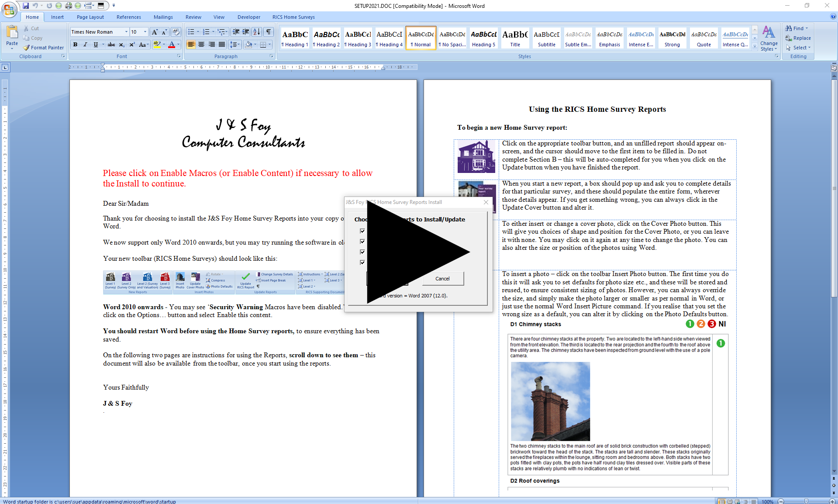Click the Change Styles button
The image size is (838, 504).
pyautogui.click(x=769, y=38)
